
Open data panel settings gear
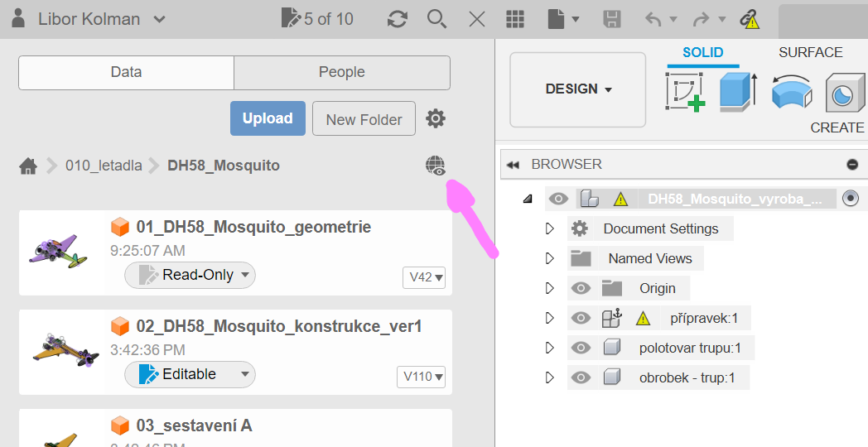436,119
